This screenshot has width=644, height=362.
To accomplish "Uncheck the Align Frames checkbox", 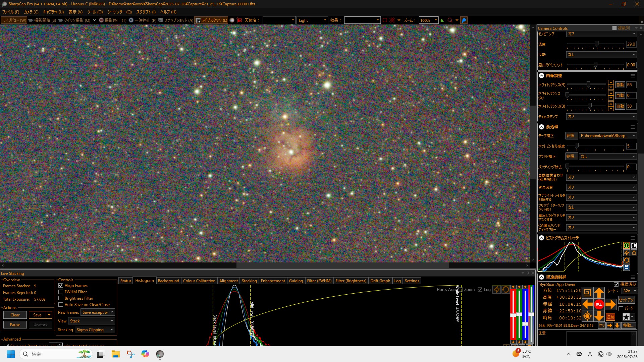I will (x=61, y=286).
